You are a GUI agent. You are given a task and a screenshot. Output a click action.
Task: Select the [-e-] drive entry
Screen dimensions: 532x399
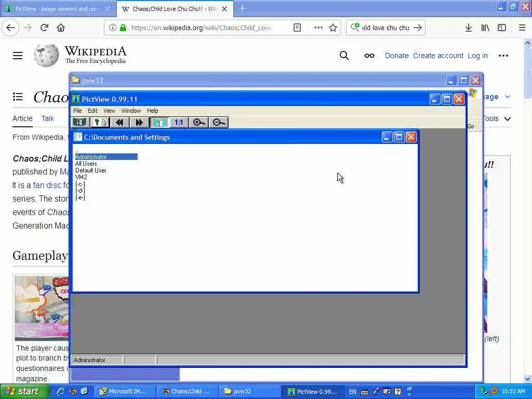click(80, 197)
